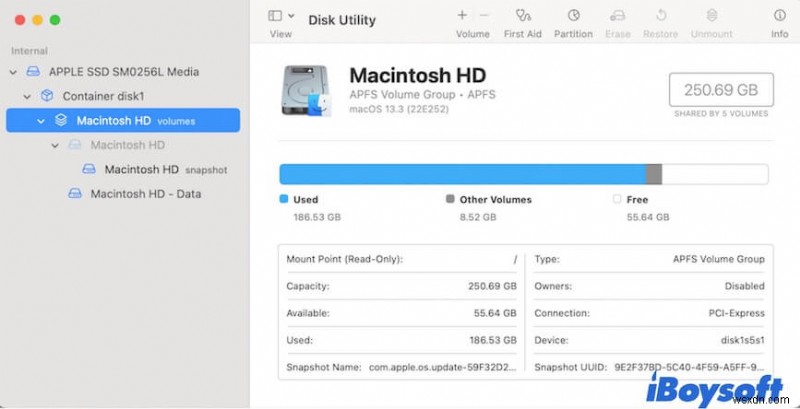Click the View dropdown chevron
Viewport: 800px width, 409px height.
291,16
